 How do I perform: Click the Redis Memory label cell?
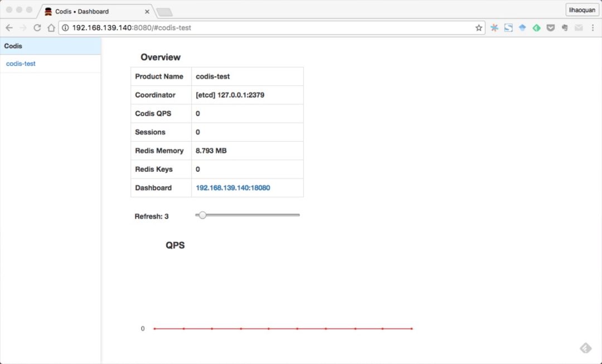coord(161,151)
